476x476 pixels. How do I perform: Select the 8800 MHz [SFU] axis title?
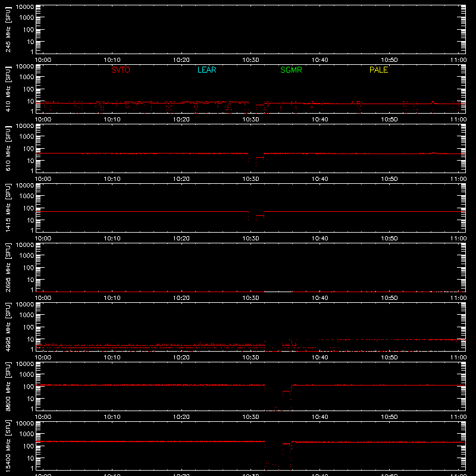(8, 386)
